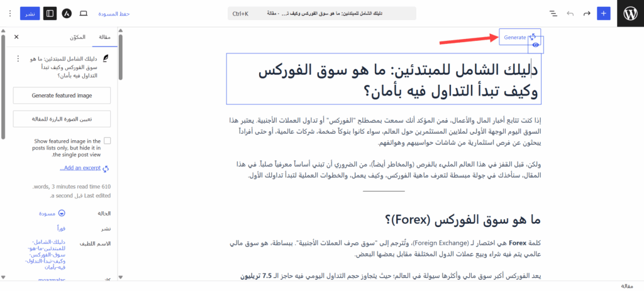The height and width of the screenshot is (291, 644).
Task: Toggle the eye icon above the title
Action: tap(535, 45)
